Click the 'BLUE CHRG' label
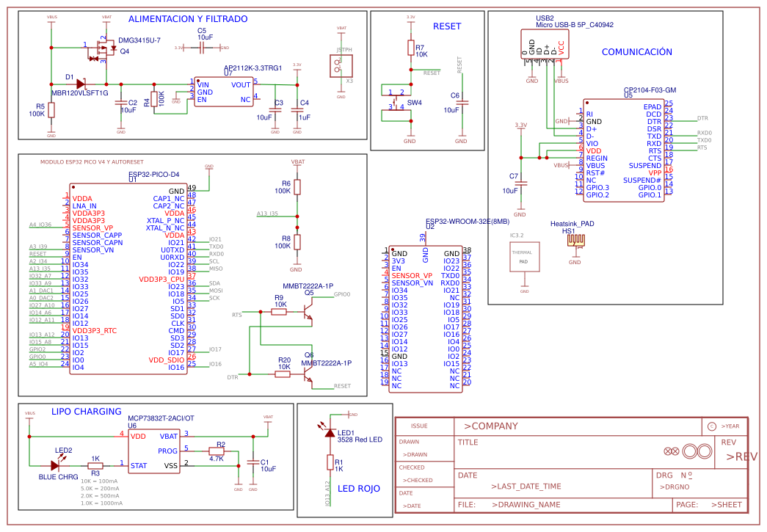This screenshot has width=767, height=532. click(58, 477)
